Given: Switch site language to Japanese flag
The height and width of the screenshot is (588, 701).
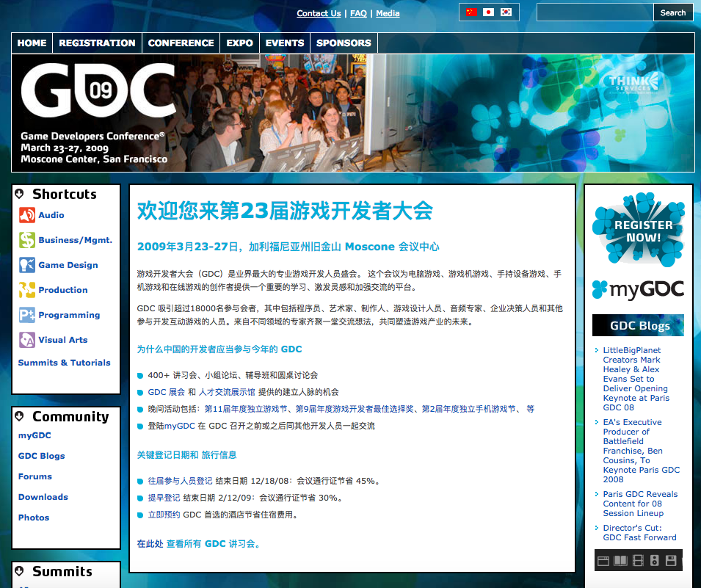Looking at the screenshot, I should (488, 12).
